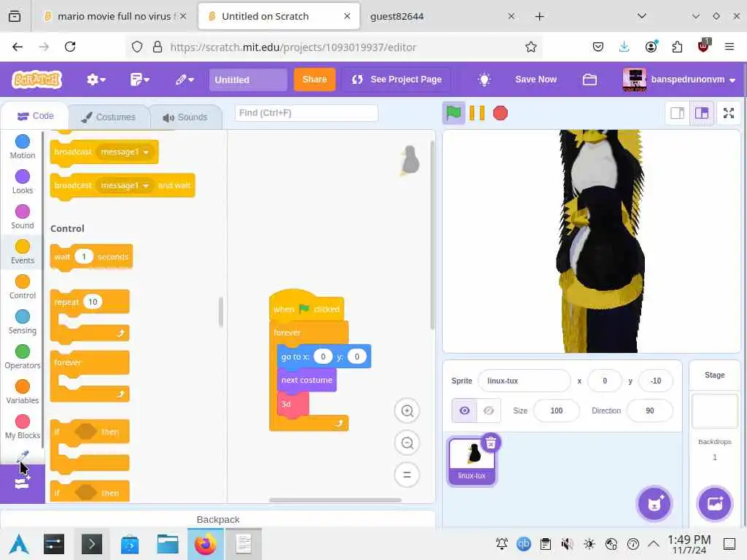The image size is (747, 560).
Task: Switch to small stage layout
Action: (x=677, y=113)
